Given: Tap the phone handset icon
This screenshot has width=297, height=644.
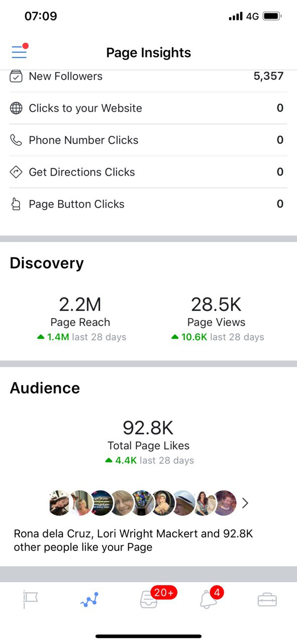Looking at the screenshot, I should click(x=16, y=140).
